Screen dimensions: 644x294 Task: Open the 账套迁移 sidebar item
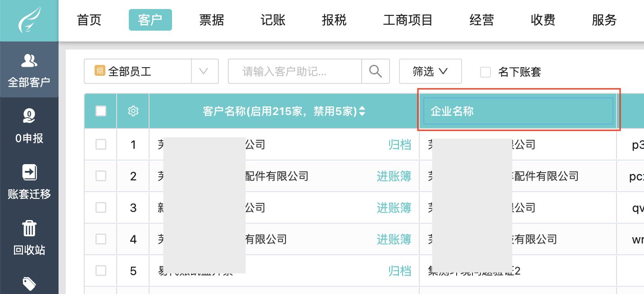coord(29,182)
